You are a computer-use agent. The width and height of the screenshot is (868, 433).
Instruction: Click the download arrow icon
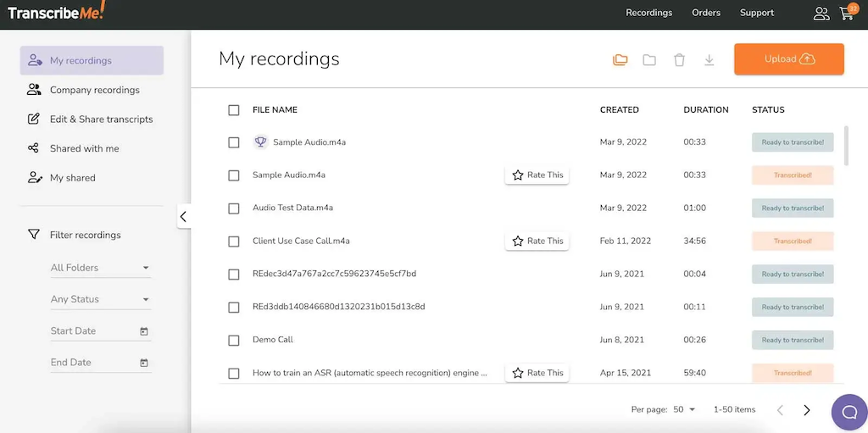(x=709, y=60)
